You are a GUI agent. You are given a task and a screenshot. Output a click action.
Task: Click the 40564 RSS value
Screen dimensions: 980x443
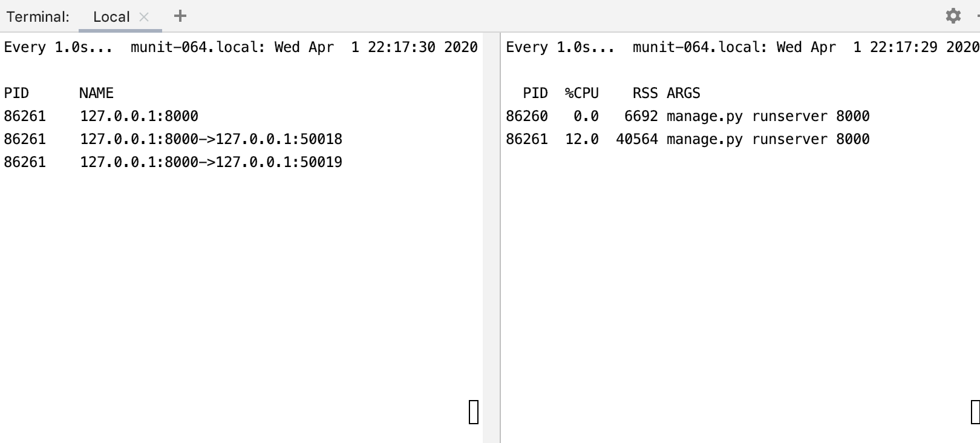tap(637, 139)
